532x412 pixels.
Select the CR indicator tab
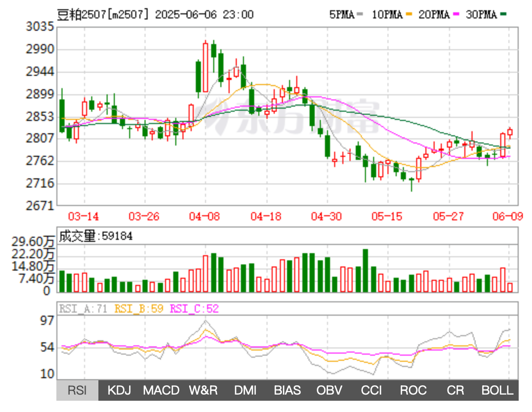456,390
